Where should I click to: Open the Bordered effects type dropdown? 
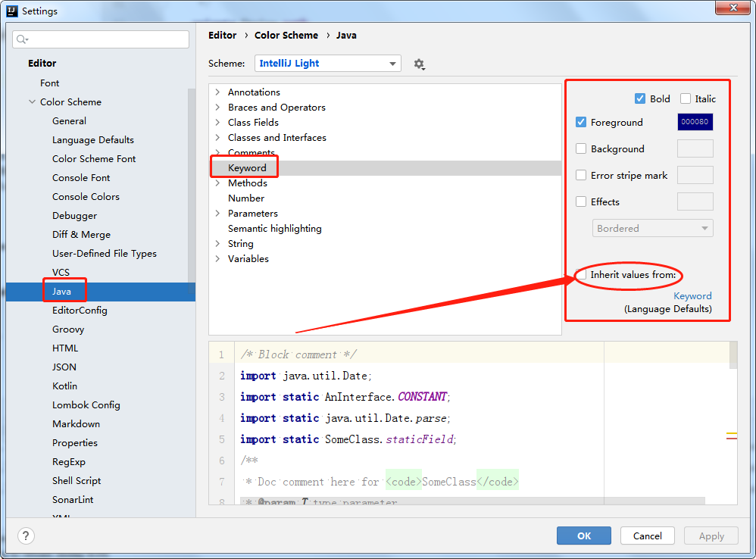pos(653,229)
